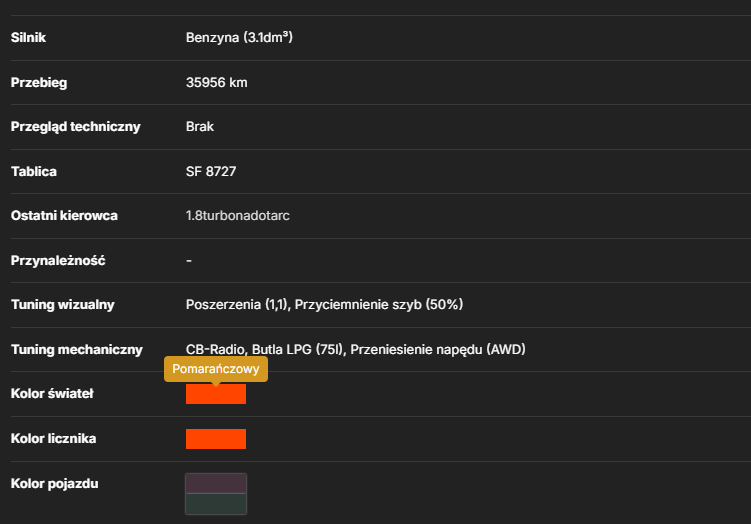Screen dimensions: 751x524
Task: Click the Tuning mechaniczny row label
Action: click(x=77, y=350)
